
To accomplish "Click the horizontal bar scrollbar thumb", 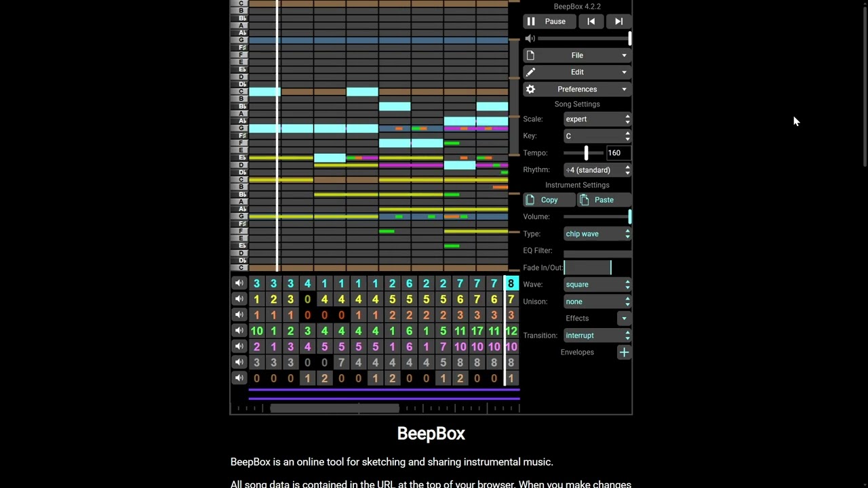I will pyautogui.click(x=335, y=408).
